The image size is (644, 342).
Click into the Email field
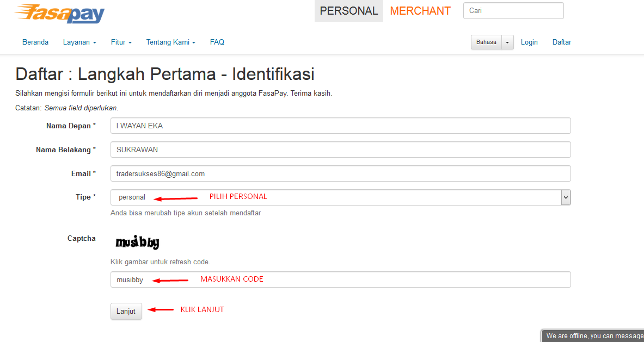point(340,173)
